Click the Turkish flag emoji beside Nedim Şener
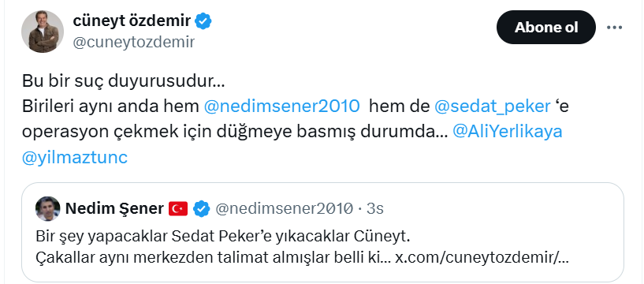Image resolution: width=644 pixels, height=284 pixels. (178, 209)
